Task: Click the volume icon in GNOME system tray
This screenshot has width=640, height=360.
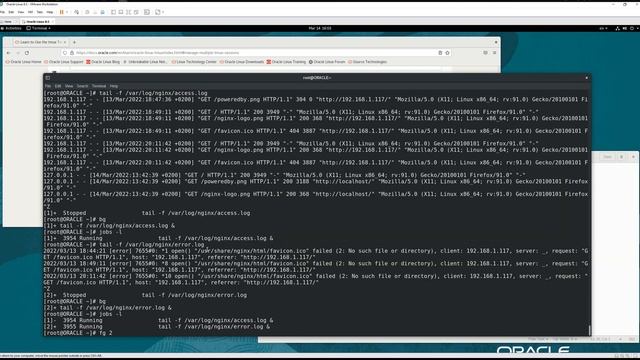Action: tap(625, 29)
